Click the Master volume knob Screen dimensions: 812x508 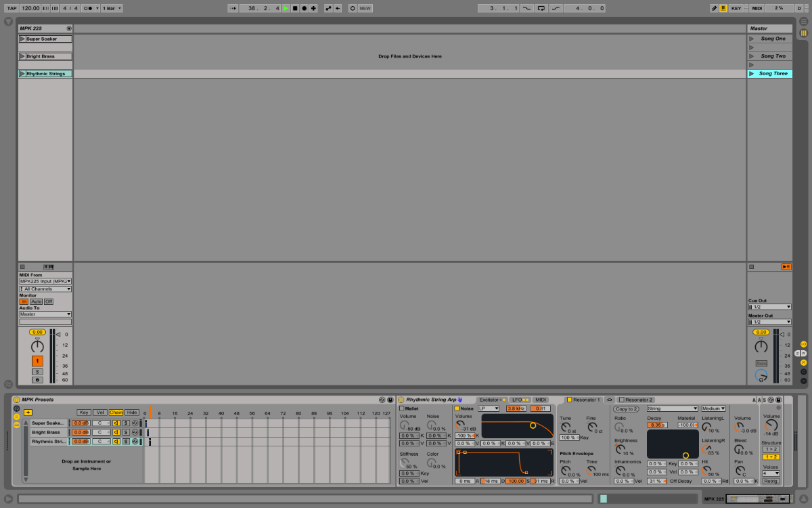tap(761, 346)
